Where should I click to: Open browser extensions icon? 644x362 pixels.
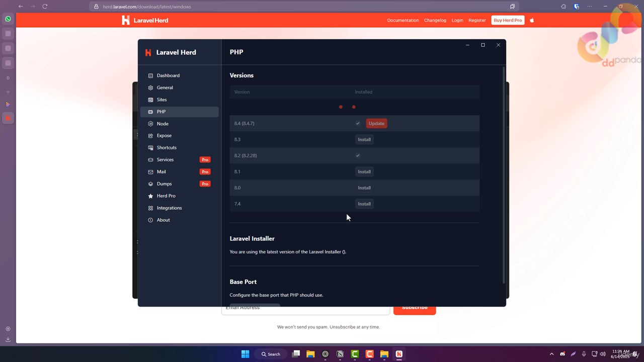563,7
